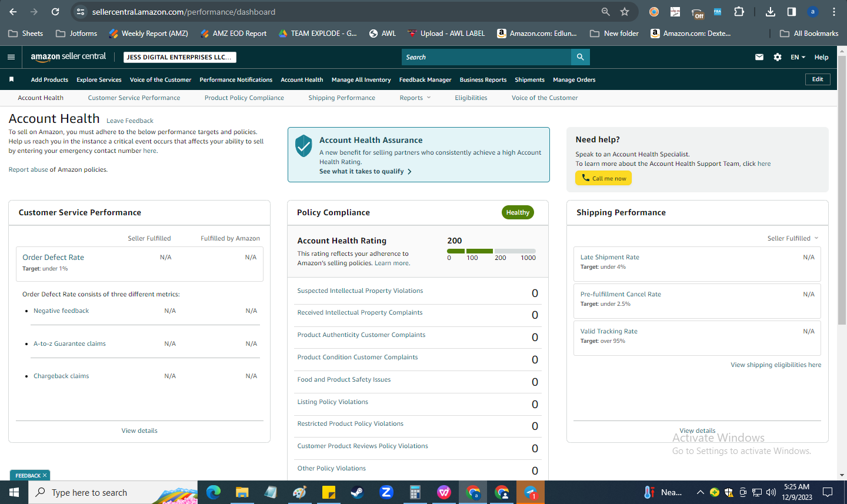Open the Negative feedback metric link
847x504 pixels.
point(61,311)
